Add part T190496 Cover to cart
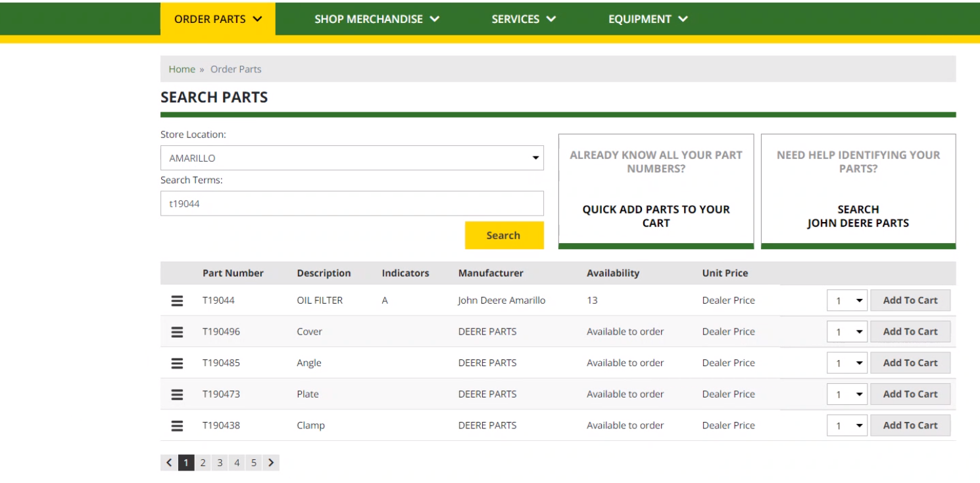 tap(910, 331)
